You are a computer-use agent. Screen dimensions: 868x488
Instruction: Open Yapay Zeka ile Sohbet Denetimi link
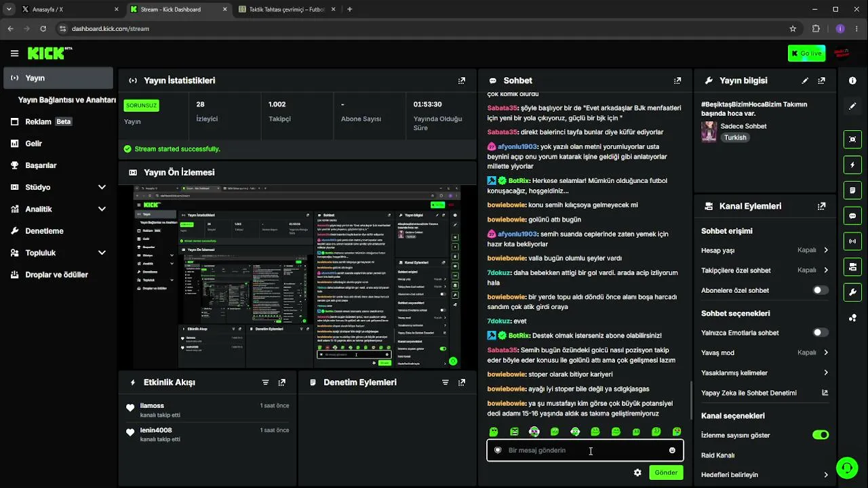(x=765, y=393)
